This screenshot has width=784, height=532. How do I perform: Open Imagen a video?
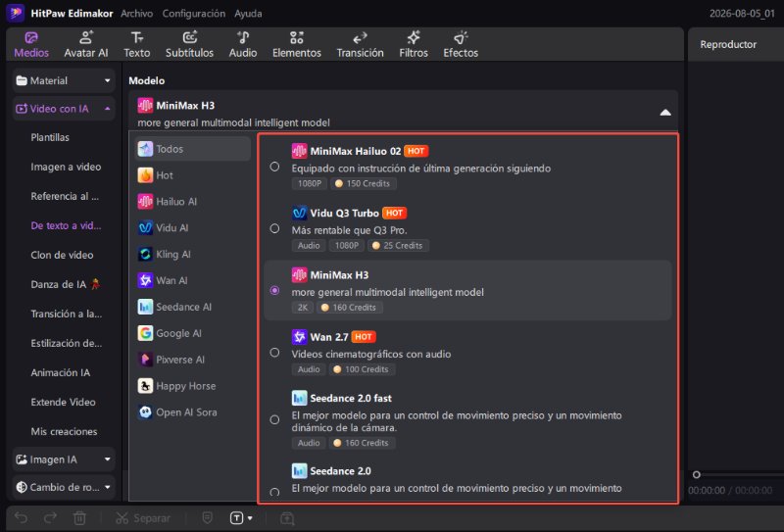(66, 167)
